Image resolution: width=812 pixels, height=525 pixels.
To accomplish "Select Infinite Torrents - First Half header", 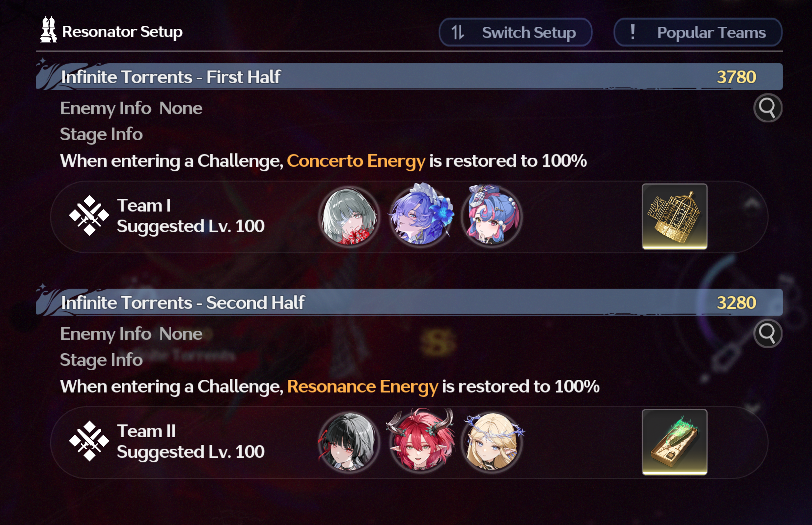I will pyautogui.click(x=409, y=77).
